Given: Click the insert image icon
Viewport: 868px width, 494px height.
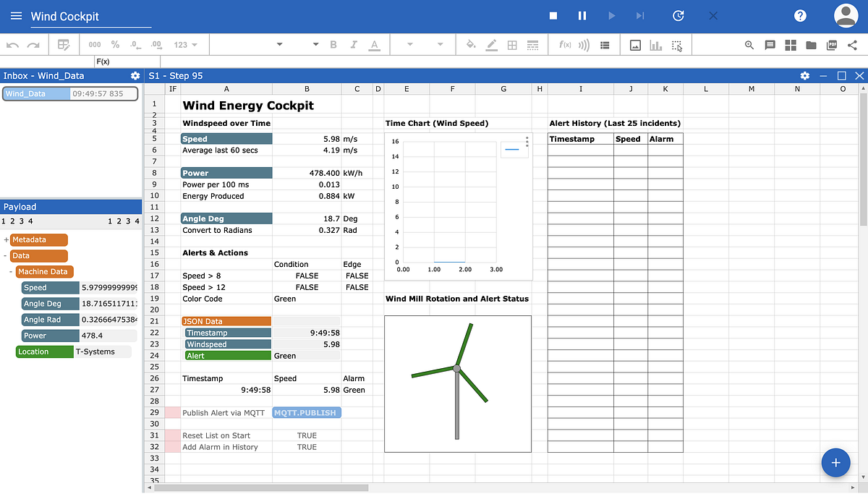Looking at the screenshot, I should click(635, 45).
